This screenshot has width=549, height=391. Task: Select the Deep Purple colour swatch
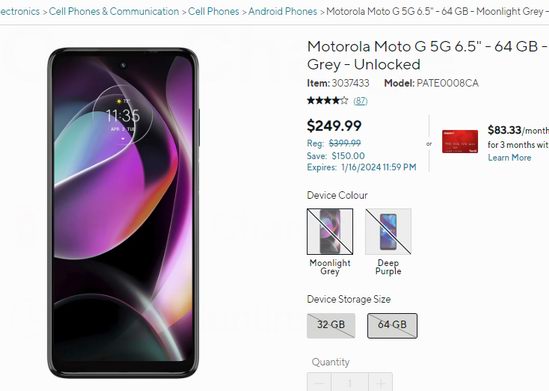pos(388,231)
